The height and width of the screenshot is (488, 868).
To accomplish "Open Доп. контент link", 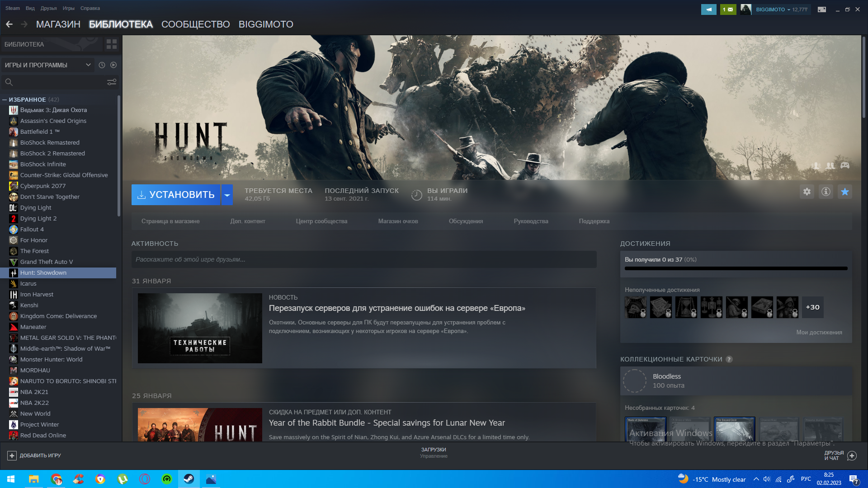I will click(248, 221).
